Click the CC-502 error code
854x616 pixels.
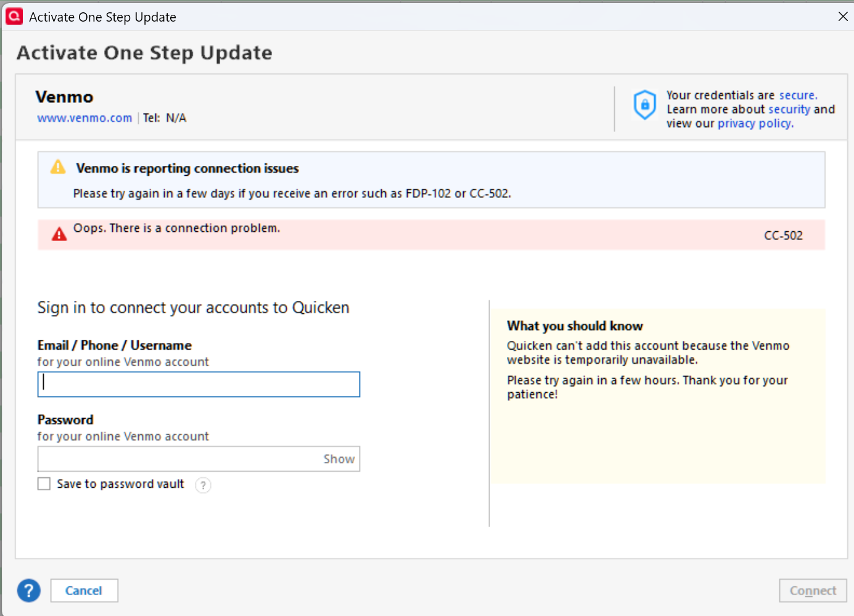coord(783,236)
